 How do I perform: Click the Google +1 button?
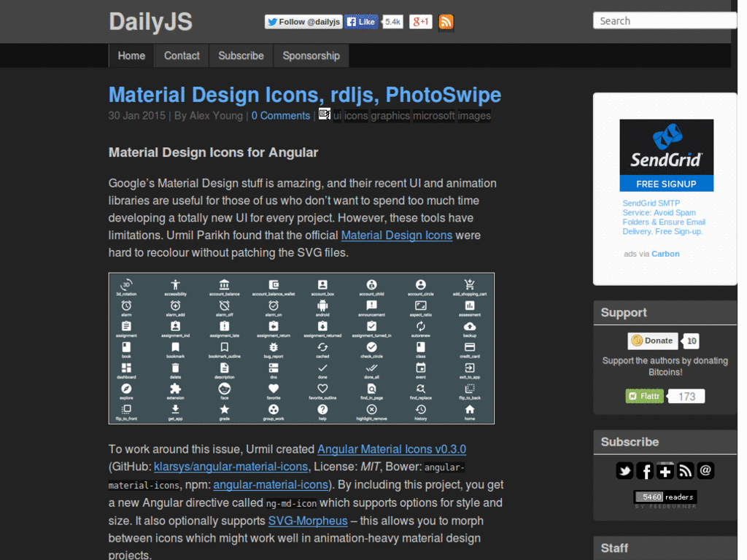pos(421,22)
